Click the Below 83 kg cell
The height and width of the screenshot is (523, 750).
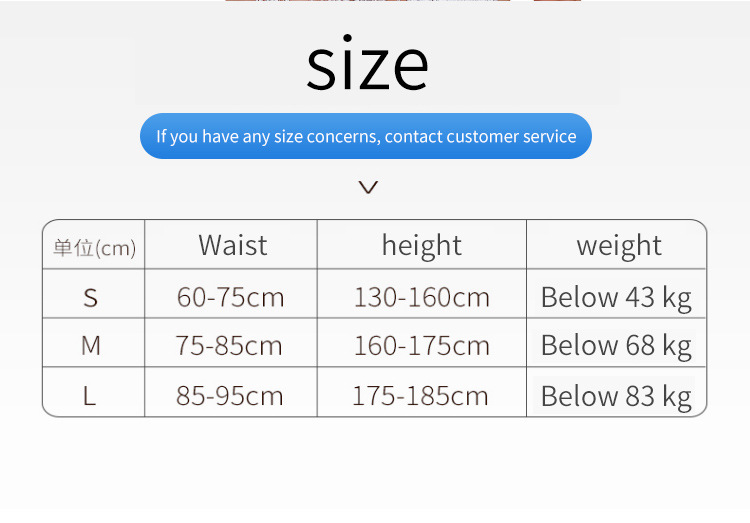point(616,396)
